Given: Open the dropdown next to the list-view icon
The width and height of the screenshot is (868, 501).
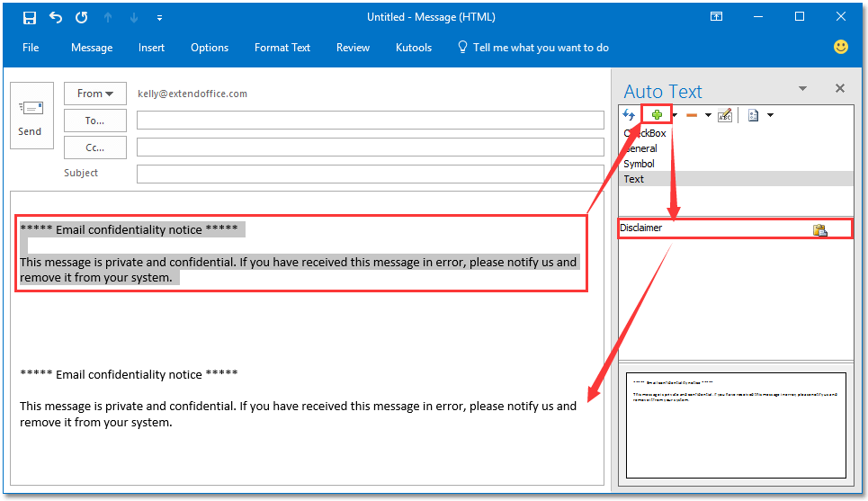Looking at the screenshot, I should 770,115.
